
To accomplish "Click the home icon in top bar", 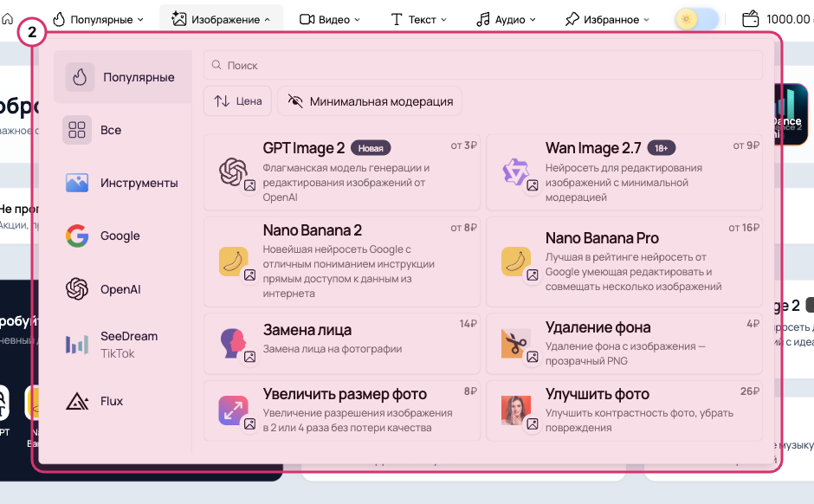I will coord(7,19).
